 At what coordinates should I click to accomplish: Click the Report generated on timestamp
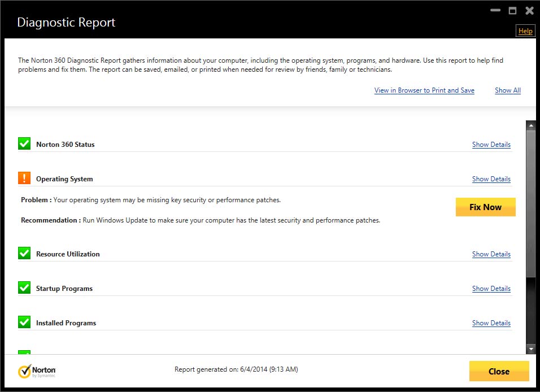(236, 369)
